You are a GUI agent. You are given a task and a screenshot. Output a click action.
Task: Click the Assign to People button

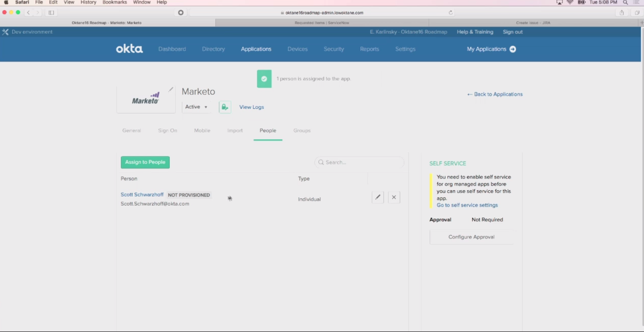click(x=145, y=162)
